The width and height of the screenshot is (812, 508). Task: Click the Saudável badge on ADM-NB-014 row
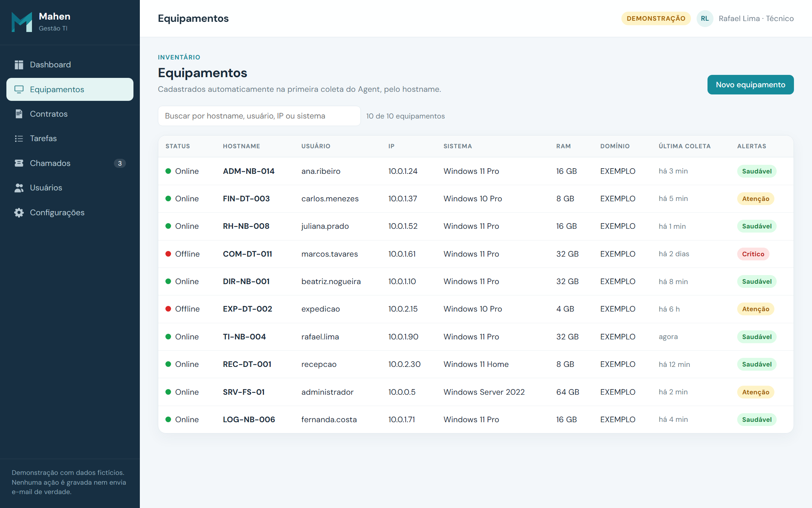(757, 171)
